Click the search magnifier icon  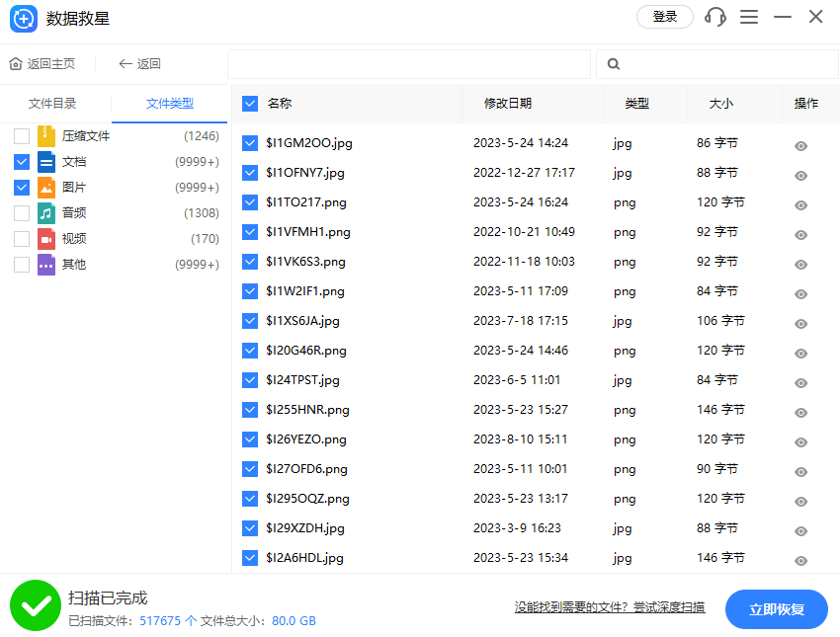[x=613, y=63]
